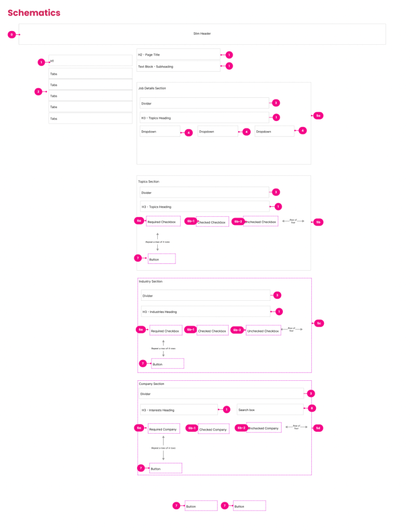Toggle Required Checkbox in Topics Section
Viewport: 410px width, 532px height.
tap(163, 222)
